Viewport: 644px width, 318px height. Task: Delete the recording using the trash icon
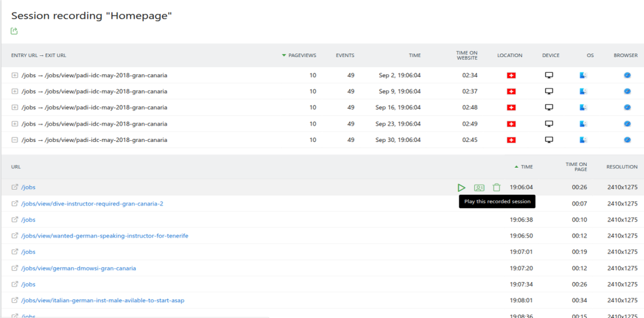pyautogui.click(x=497, y=187)
